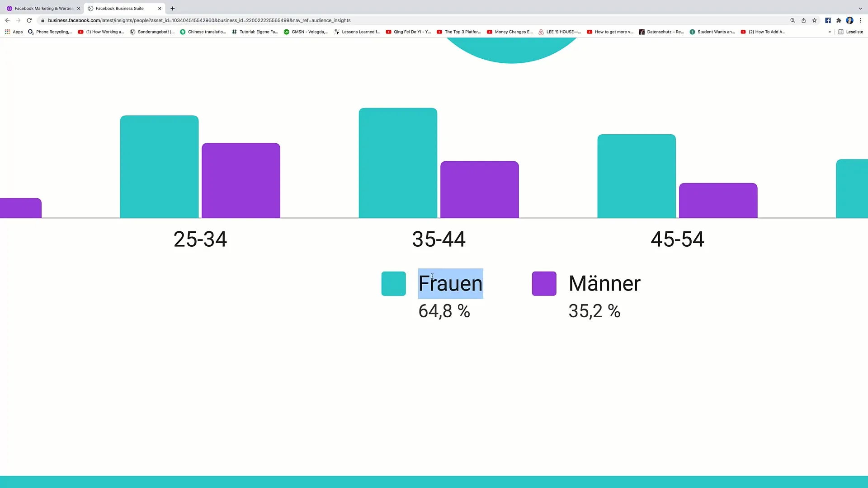868x488 pixels.
Task: Click the Facebook Business Suite tab
Action: tap(119, 8)
